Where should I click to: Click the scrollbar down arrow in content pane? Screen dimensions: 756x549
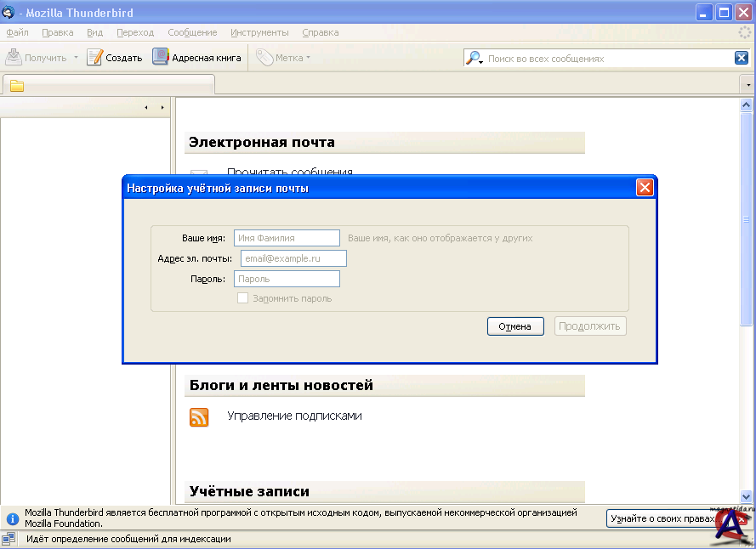click(x=747, y=496)
